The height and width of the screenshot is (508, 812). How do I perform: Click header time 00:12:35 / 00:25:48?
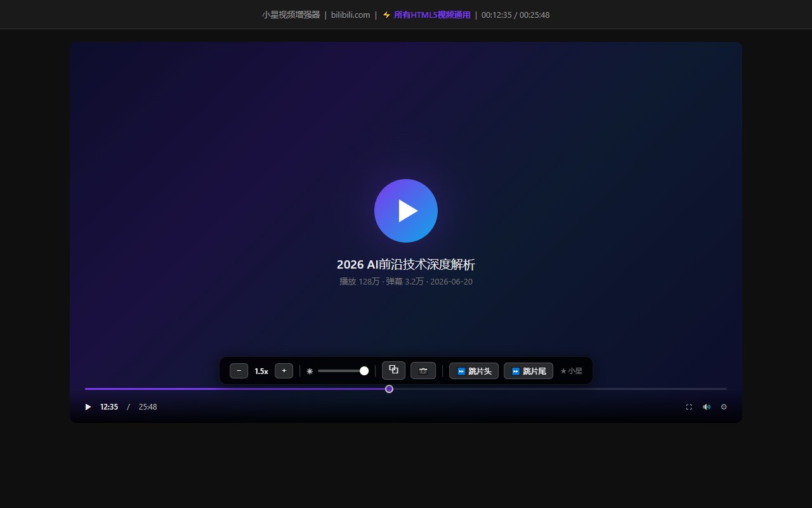click(516, 15)
